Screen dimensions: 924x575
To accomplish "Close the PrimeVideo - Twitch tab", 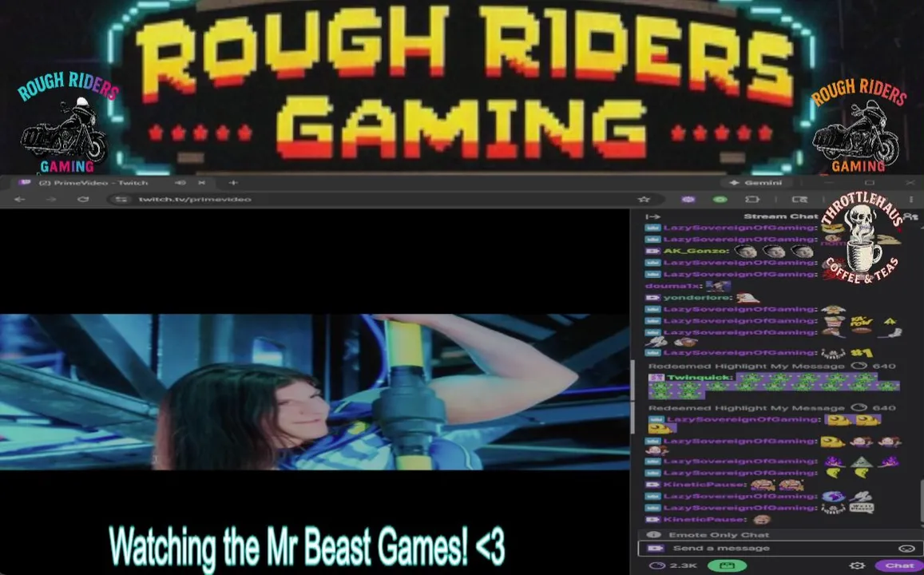I will [201, 183].
